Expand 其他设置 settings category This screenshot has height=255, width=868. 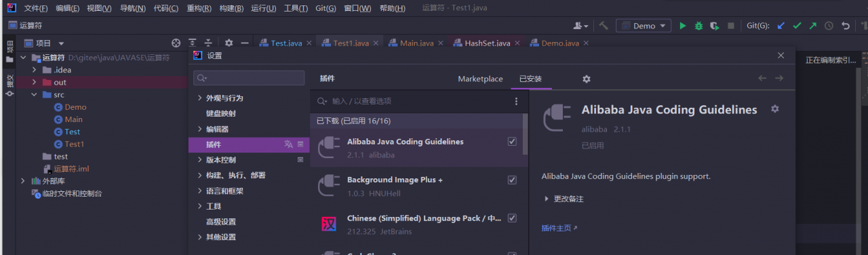(199, 237)
